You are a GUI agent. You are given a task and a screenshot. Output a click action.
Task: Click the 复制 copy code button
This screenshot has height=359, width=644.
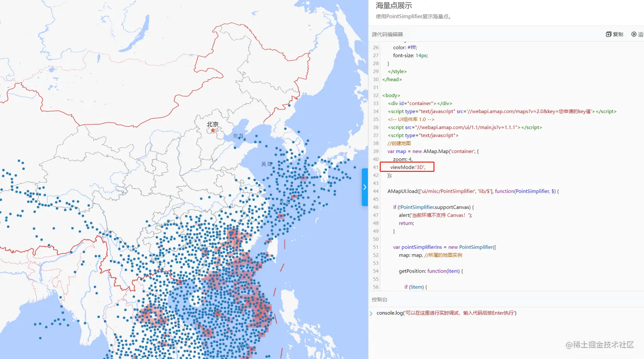pos(614,34)
